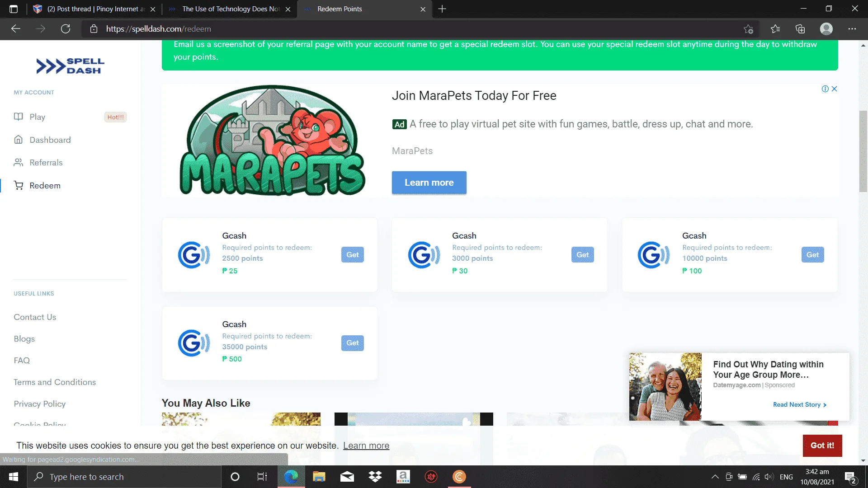
Task: Open Dropbox from taskbar
Action: (375, 477)
